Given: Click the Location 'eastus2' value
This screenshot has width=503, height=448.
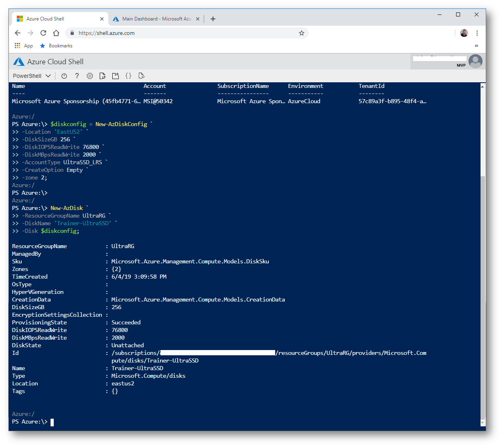Looking at the screenshot, I should point(123,383).
